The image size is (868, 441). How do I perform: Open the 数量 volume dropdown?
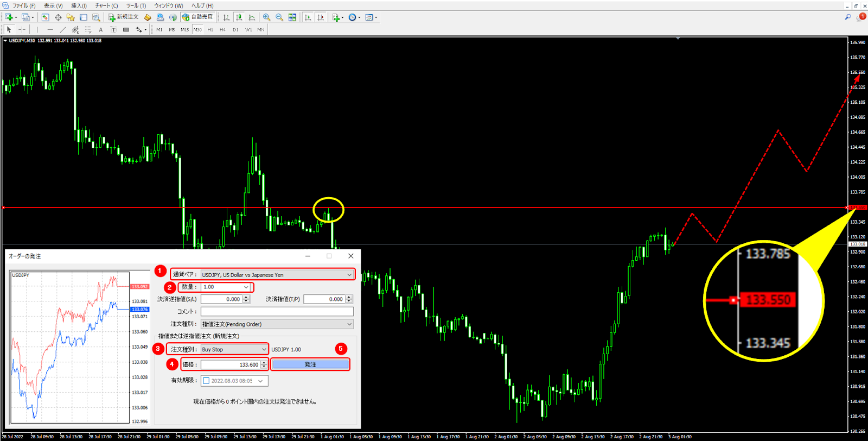[x=246, y=287]
